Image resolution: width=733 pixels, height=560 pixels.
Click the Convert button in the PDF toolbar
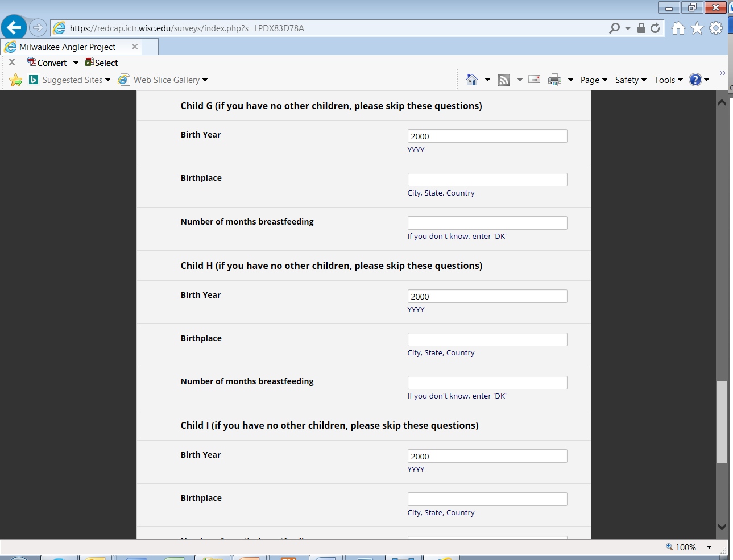pyautogui.click(x=47, y=63)
